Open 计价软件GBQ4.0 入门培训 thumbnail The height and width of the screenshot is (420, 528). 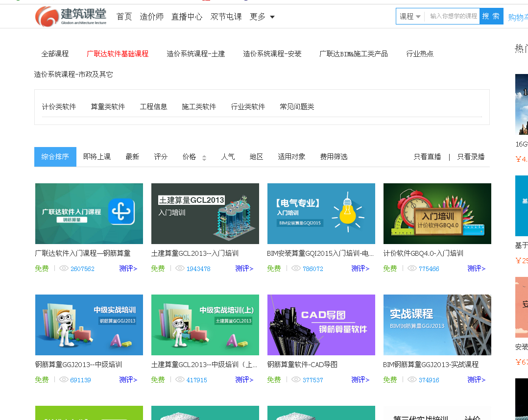coord(437,214)
